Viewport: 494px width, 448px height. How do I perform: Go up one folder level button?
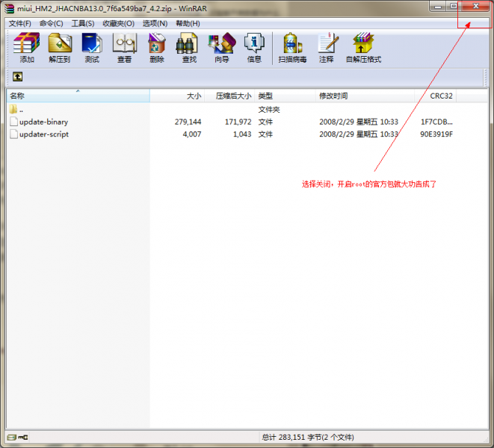[x=18, y=76]
